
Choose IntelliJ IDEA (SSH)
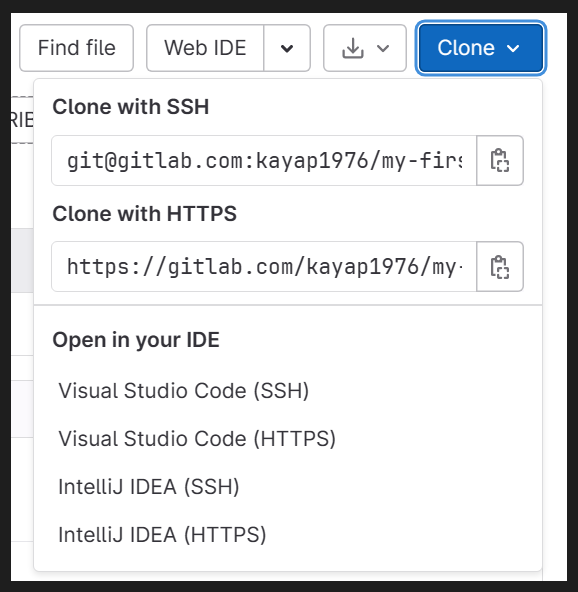(149, 487)
